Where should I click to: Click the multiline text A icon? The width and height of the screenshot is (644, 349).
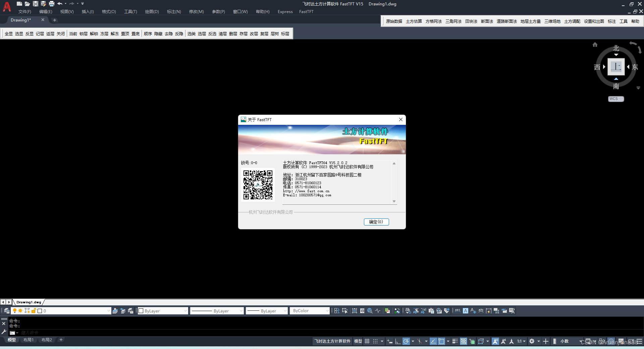(x=466, y=311)
